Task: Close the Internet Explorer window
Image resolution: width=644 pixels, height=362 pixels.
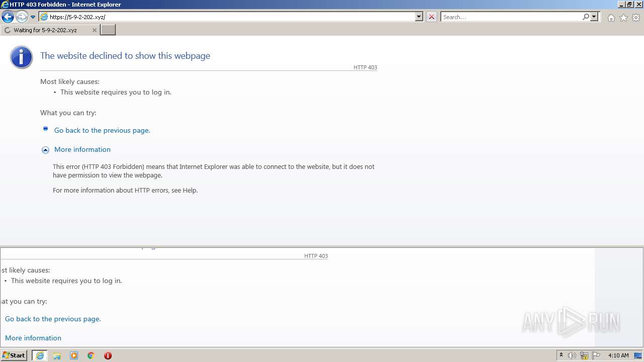Action: pyautogui.click(x=638, y=5)
